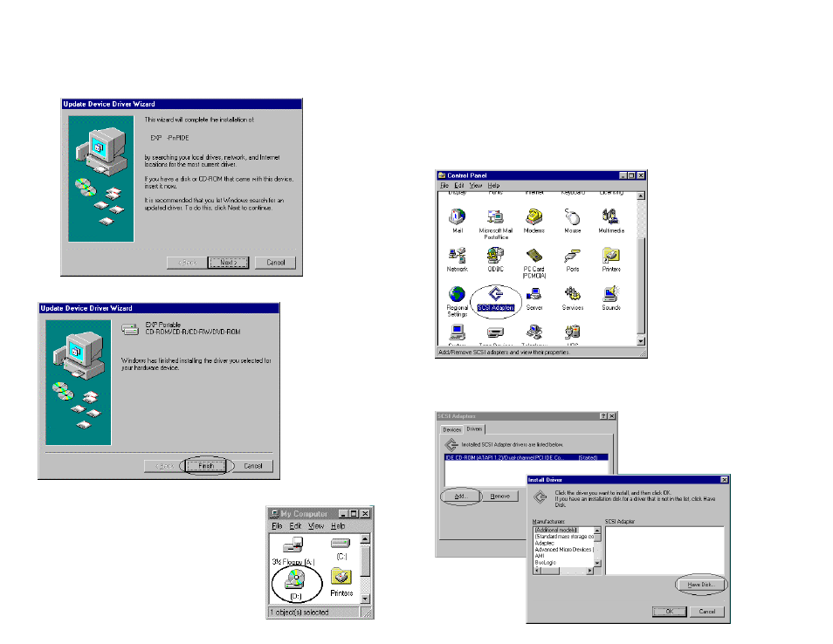Image resolution: width=833 pixels, height=644 pixels.
Task: Select the IDE CD-ROM (ATAPI 1.2) driver row
Action: pos(526,457)
